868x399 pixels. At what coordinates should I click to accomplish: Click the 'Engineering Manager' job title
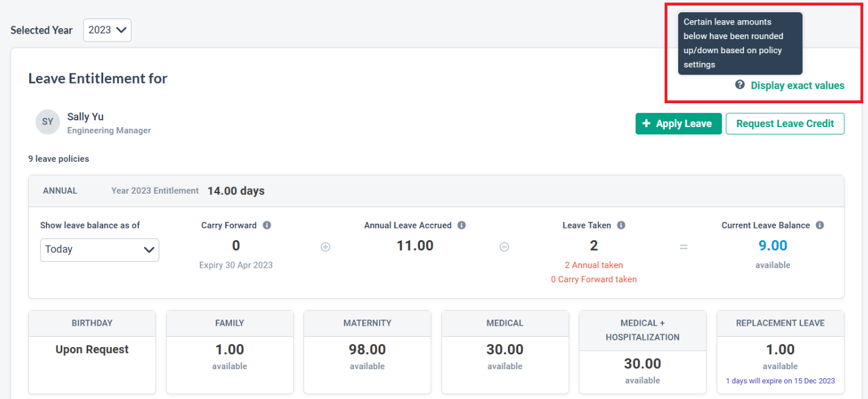click(109, 131)
